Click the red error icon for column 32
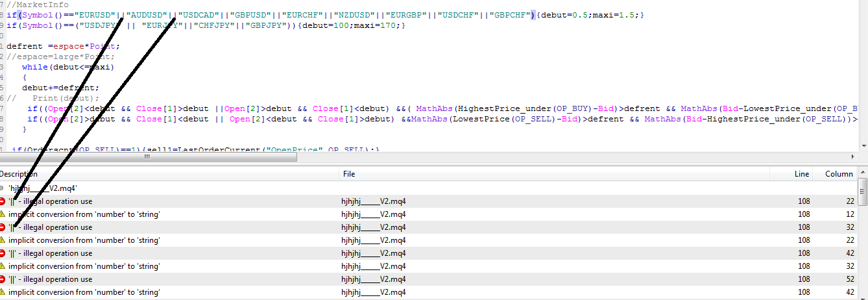The width and height of the screenshot is (868, 300). coord(3,227)
